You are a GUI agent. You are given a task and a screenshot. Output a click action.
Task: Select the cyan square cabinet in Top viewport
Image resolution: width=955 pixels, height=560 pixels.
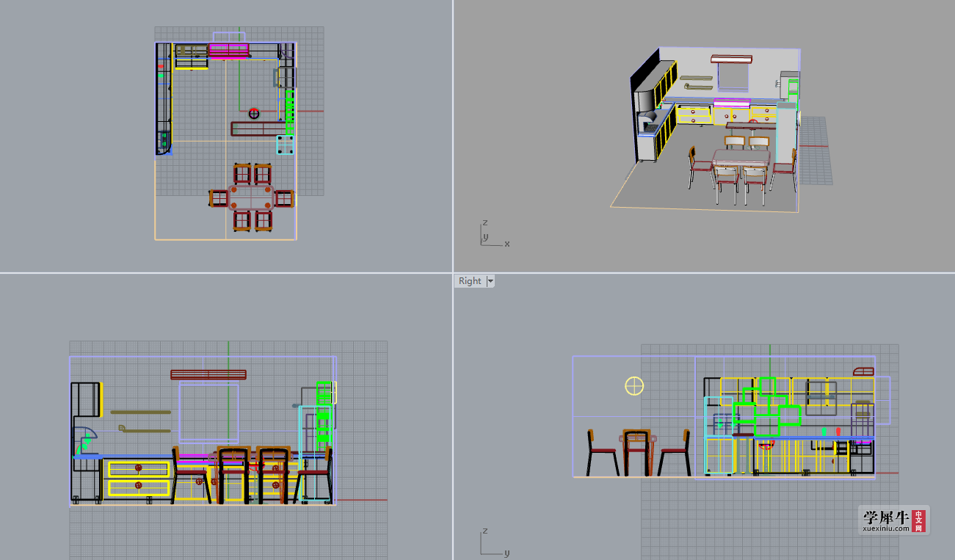click(286, 145)
